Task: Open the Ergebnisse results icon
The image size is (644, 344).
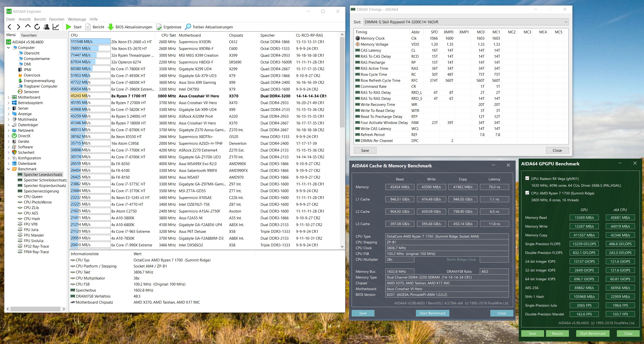Action: [x=159, y=27]
